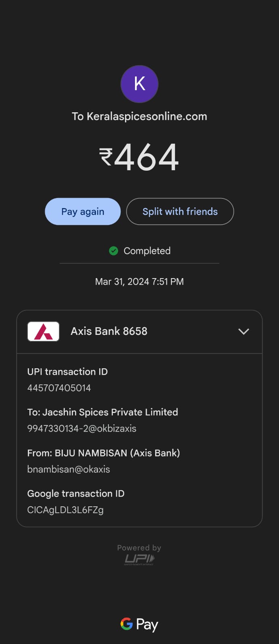Click the Axis Bank logo icon
Image resolution: width=279 pixels, height=644 pixels.
pos(43,331)
